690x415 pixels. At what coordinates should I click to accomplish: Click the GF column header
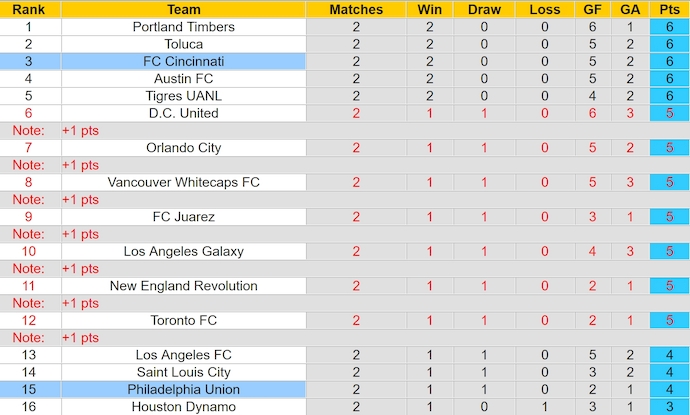[593, 9]
